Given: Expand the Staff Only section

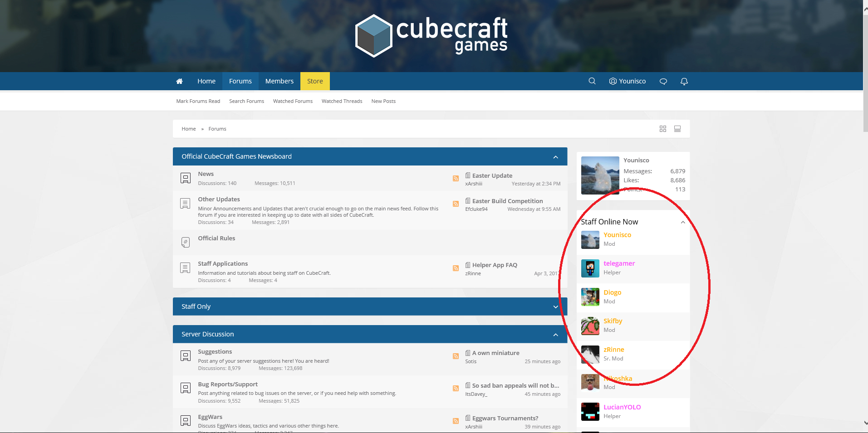Looking at the screenshot, I should coord(555,307).
